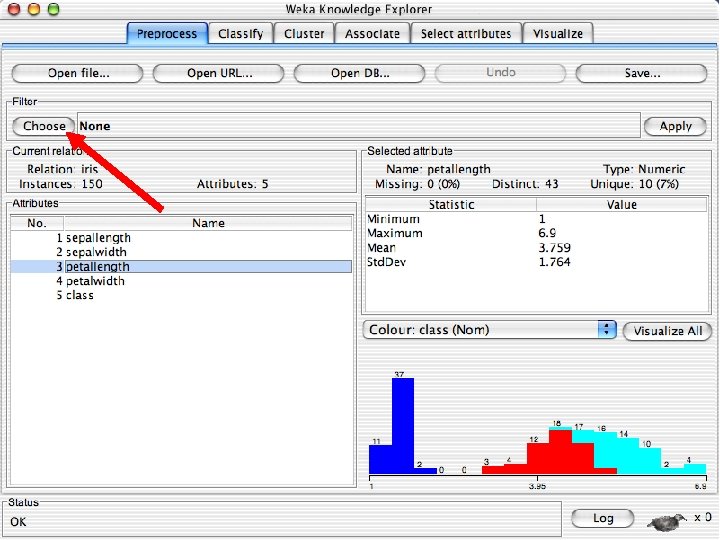Click the Maximum value 6.9
The height and width of the screenshot is (540, 720).
pyautogui.click(x=547, y=233)
